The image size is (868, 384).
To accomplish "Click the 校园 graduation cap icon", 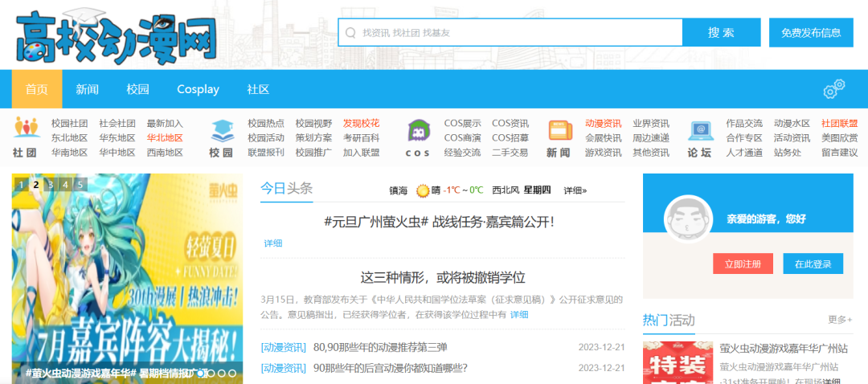I will click(x=222, y=131).
